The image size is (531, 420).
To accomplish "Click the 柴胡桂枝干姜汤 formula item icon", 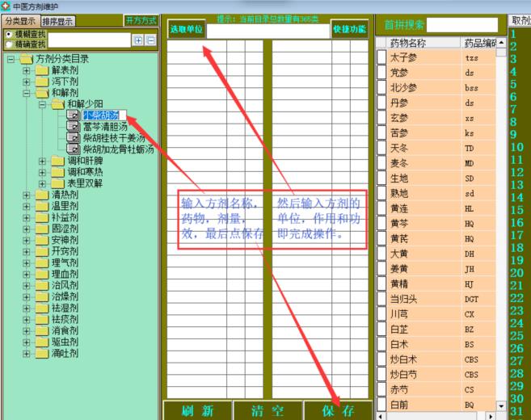I will click(x=74, y=138).
